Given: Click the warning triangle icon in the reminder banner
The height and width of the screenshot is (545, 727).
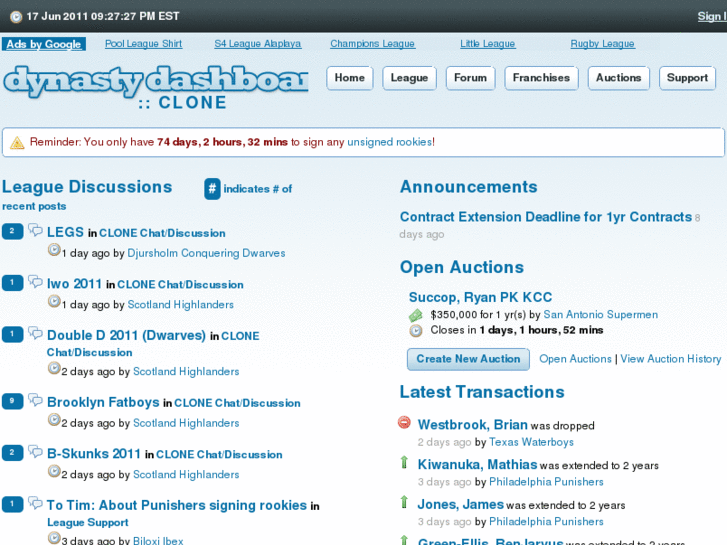Looking at the screenshot, I should (17, 142).
